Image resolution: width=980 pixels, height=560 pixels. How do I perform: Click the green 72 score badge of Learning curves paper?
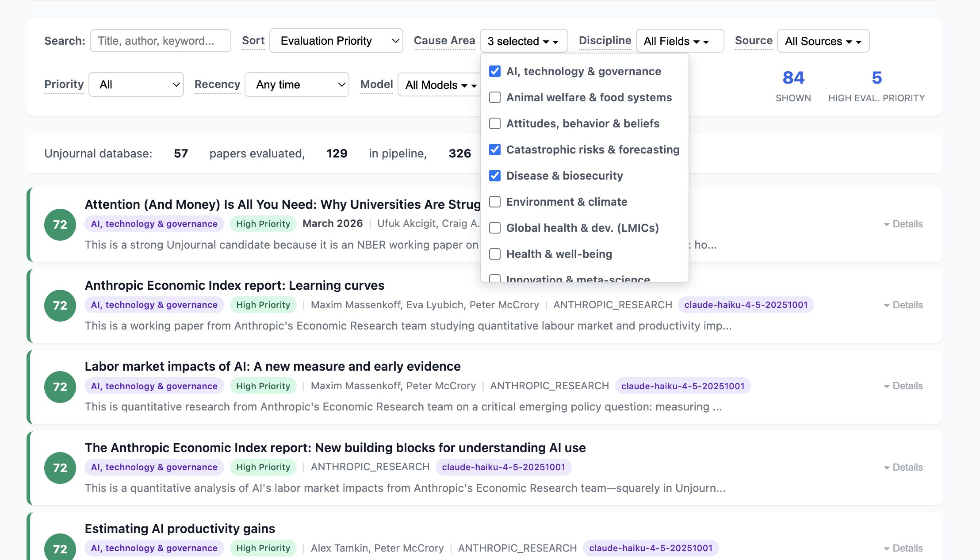[x=60, y=306]
